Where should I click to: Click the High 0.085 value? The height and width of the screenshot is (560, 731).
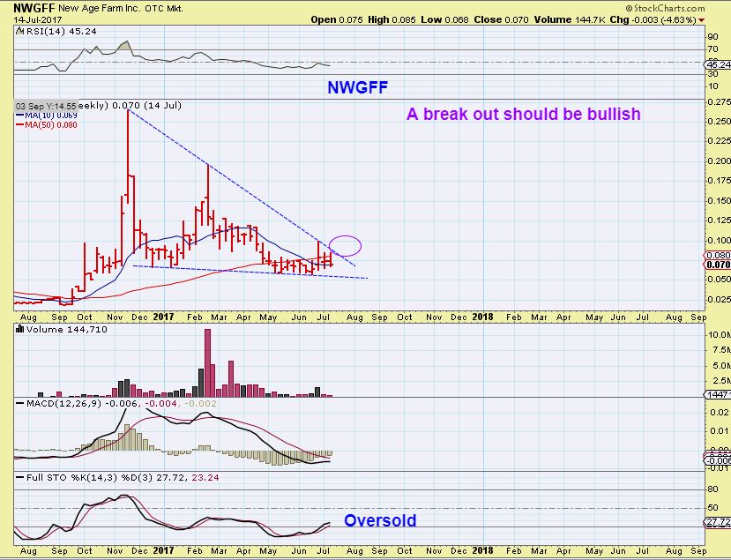point(392,19)
